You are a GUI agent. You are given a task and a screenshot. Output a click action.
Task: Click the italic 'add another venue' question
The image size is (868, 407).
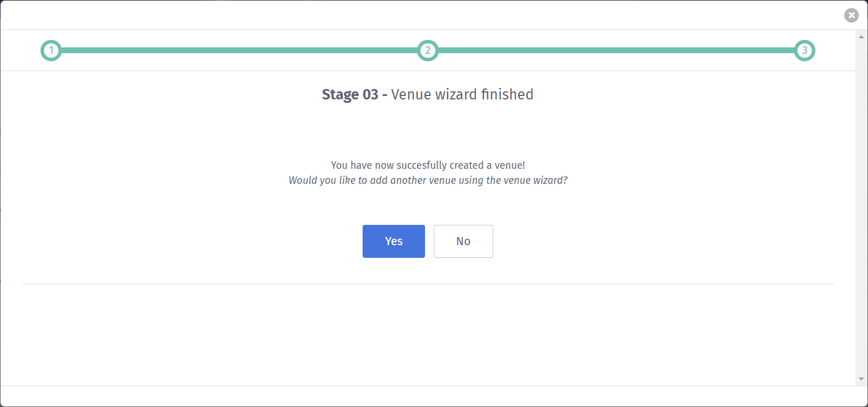point(427,180)
